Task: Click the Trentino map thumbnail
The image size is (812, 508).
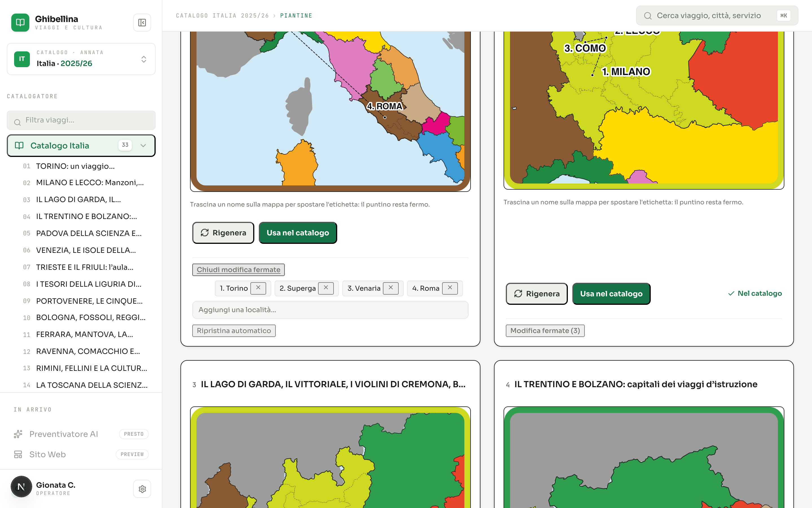Action: click(644, 457)
